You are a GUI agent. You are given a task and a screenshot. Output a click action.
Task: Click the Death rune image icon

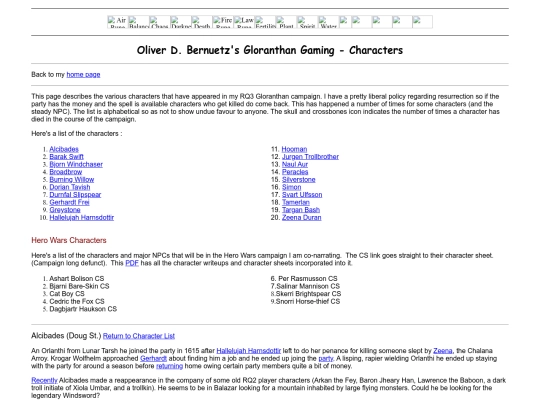tap(202, 22)
